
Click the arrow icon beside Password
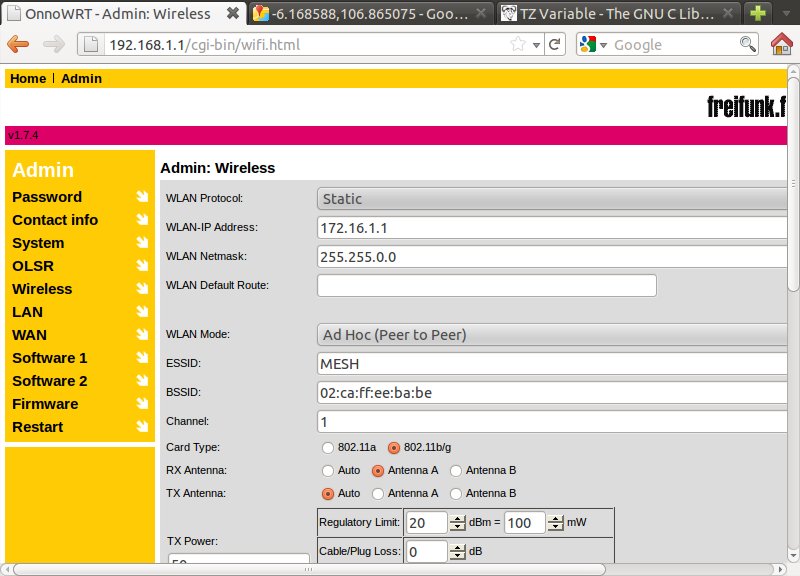point(142,197)
